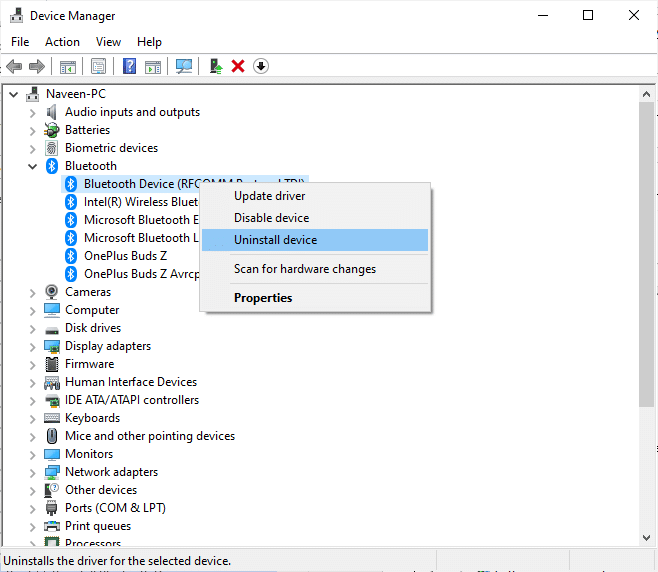Screen dimensions: 658x572
Task: Click the Show/Hide Console Tree icon
Action: (x=68, y=66)
